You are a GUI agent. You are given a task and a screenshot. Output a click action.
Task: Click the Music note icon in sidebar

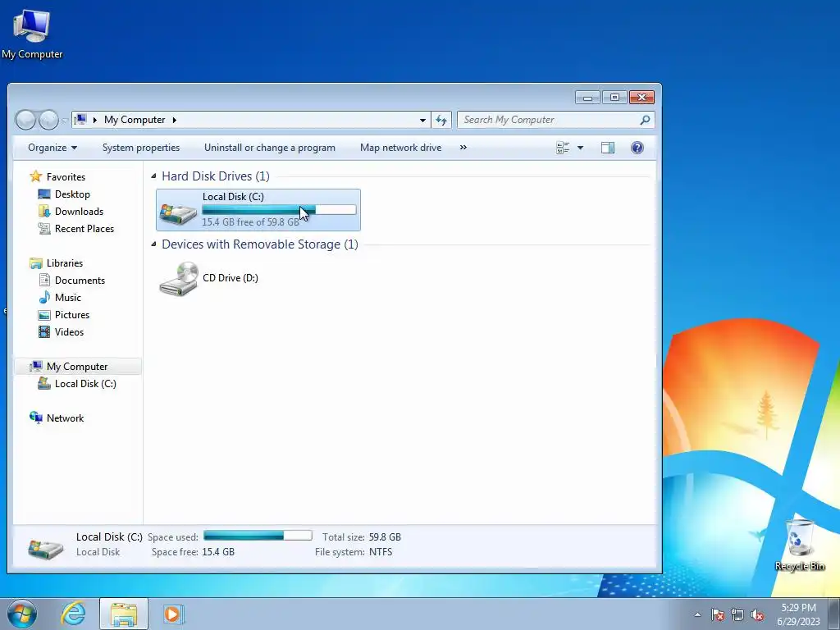44,297
